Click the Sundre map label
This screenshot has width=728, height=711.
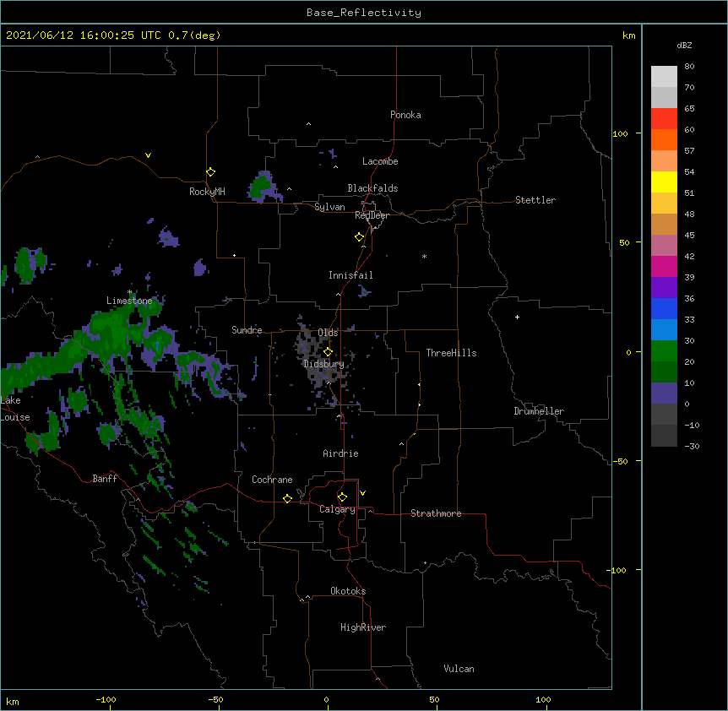coord(247,330)
